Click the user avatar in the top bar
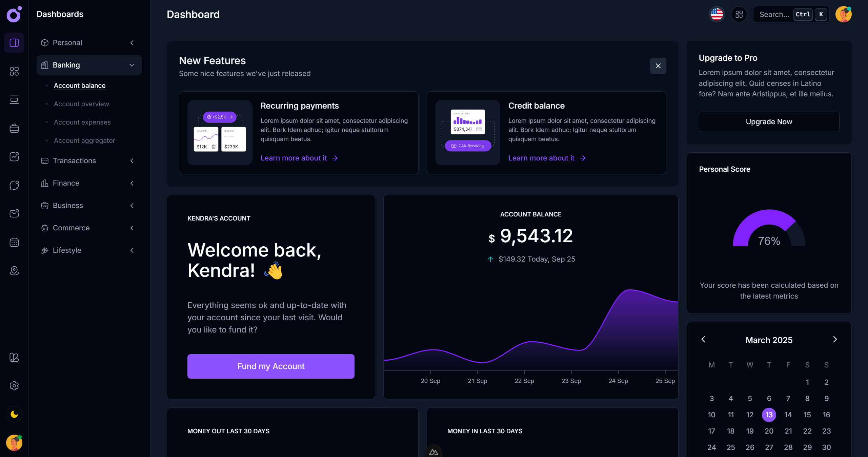Screen dimensions: 868x457 pyautogui.click(x=844, y=14)
